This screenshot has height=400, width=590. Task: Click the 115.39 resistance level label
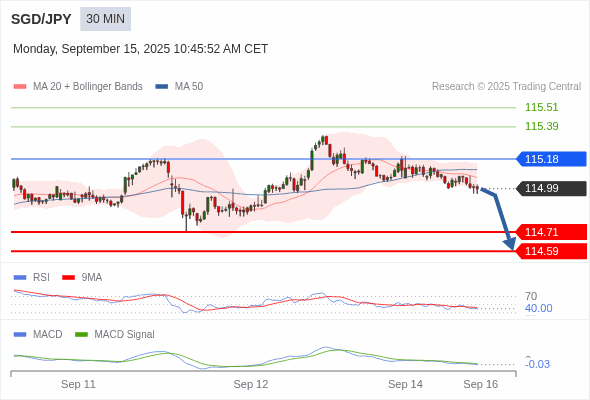(541, 126)
